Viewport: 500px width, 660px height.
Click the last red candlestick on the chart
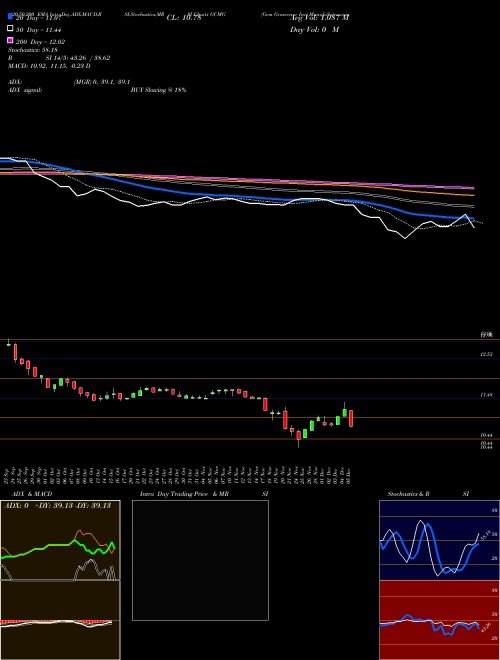[351, 418]
